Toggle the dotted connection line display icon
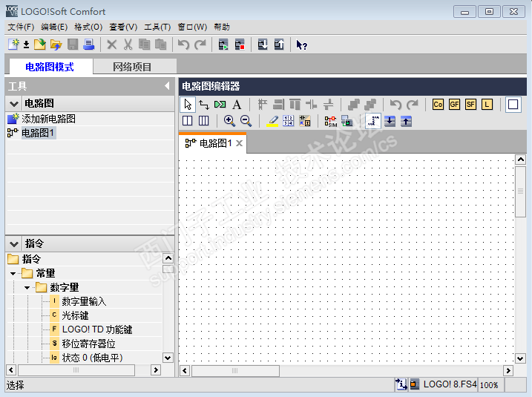 [x=373, y=121]
